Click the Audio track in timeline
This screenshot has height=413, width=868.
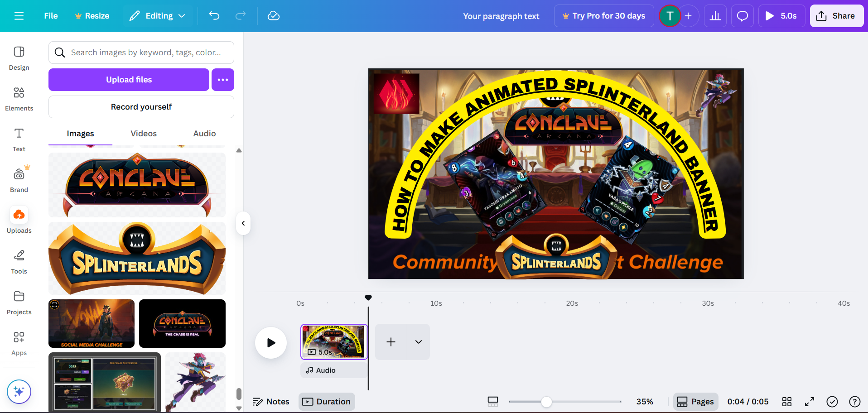coord(334,370)
